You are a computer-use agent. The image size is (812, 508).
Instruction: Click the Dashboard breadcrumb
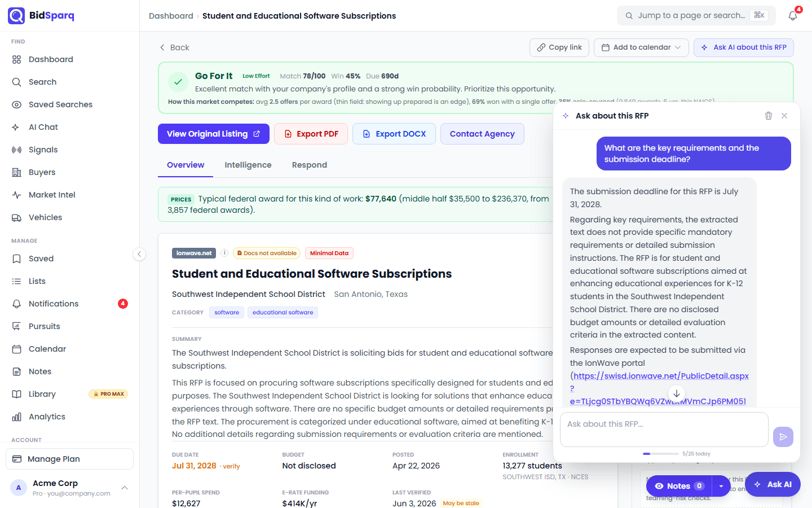coord(171,16)
